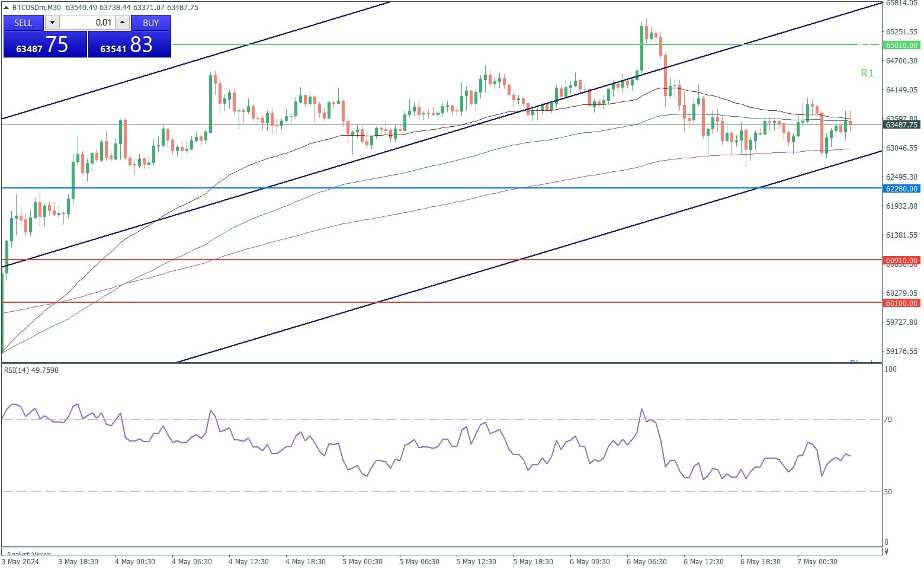Increase lot volume with the up arrow
Screen dimensions: 924x569
click(123, 23)
